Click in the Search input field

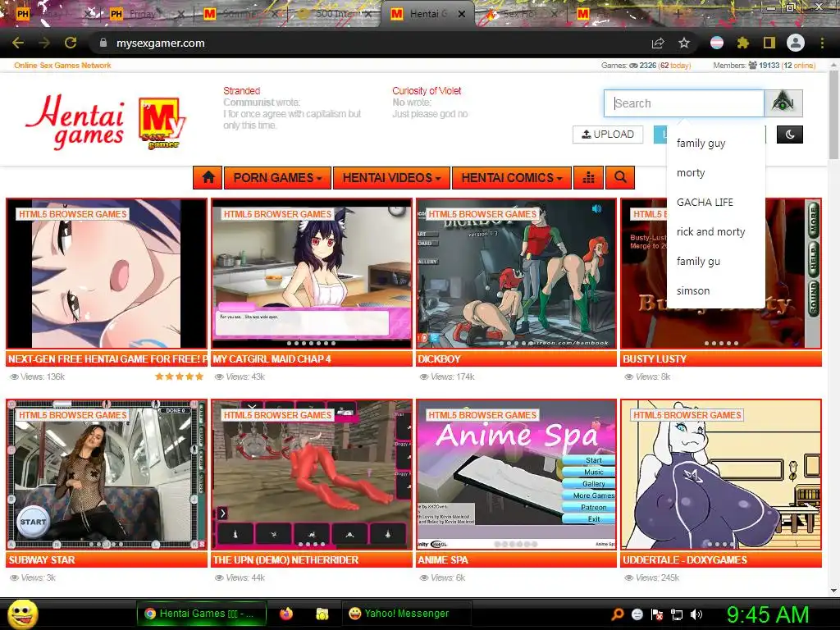pos(684,103)
